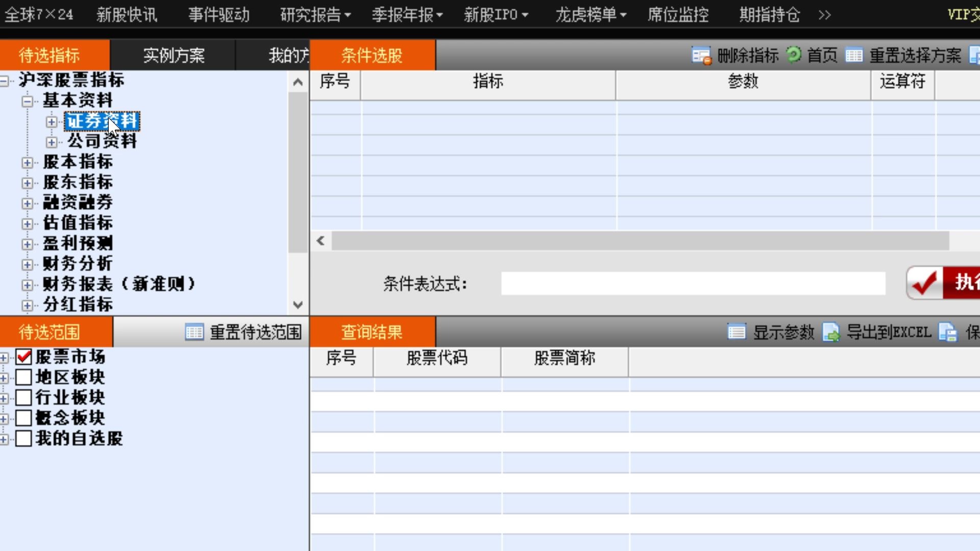This screenshot has height=551, width=980.
Task: Open the 全球7×24 menu item
Action: tap(39, 15)
